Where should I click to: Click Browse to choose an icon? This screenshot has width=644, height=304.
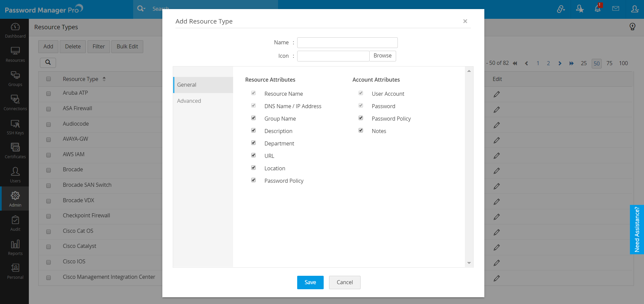point(382,56)
